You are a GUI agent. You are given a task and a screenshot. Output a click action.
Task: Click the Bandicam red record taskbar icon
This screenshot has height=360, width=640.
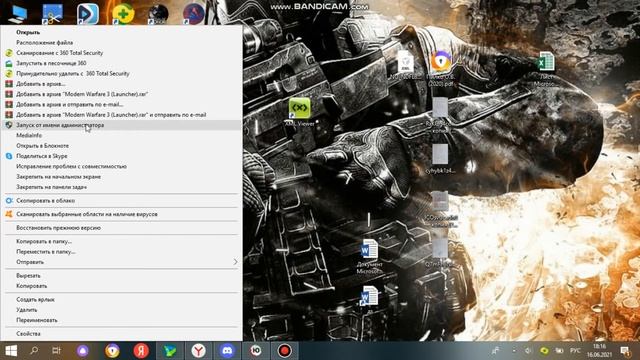point(284,351)
